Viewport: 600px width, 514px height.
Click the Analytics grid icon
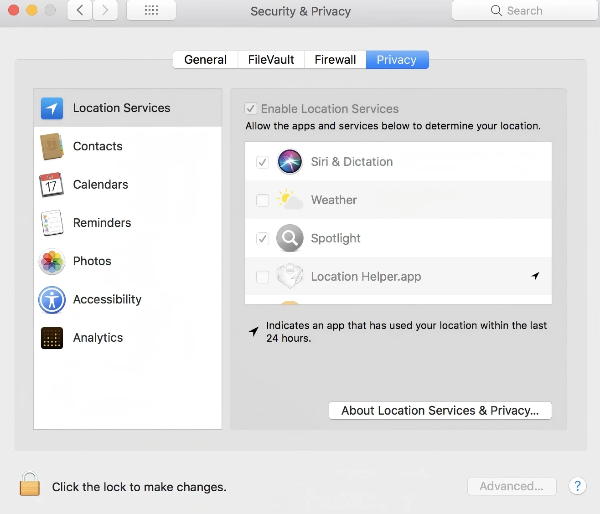pos(52,338)
